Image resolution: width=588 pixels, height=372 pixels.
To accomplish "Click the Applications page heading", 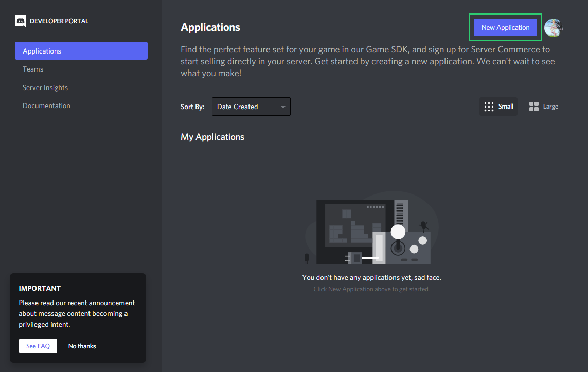I will coord(210,27).
